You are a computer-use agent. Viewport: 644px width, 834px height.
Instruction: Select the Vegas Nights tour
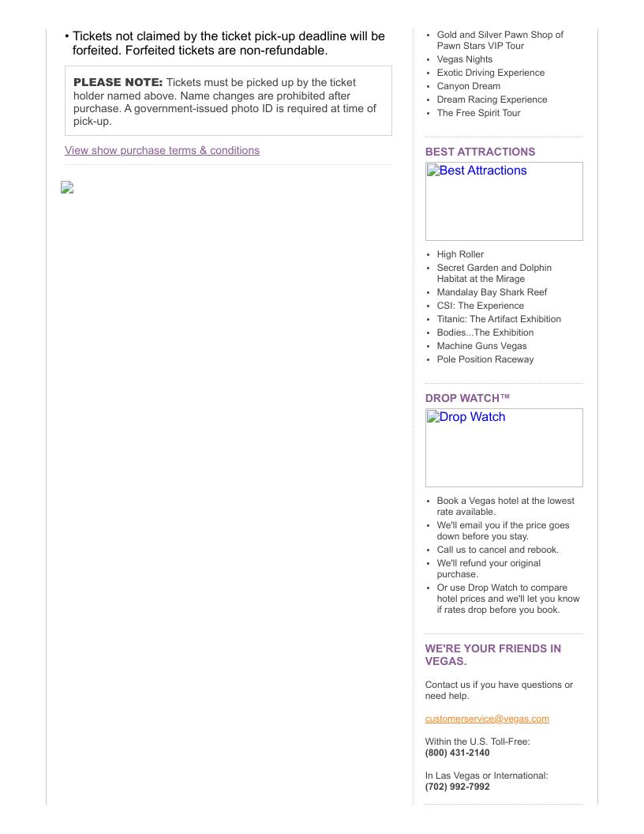point(464,59)
